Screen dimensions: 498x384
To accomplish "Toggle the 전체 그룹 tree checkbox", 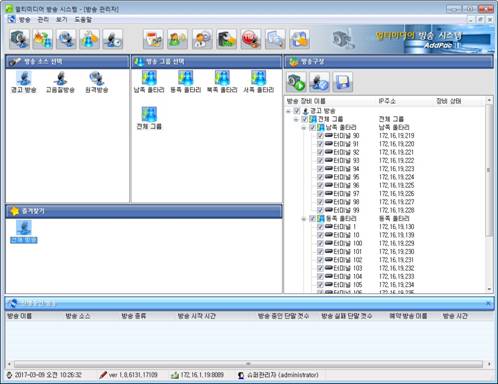I will click(x=304, y=119).
